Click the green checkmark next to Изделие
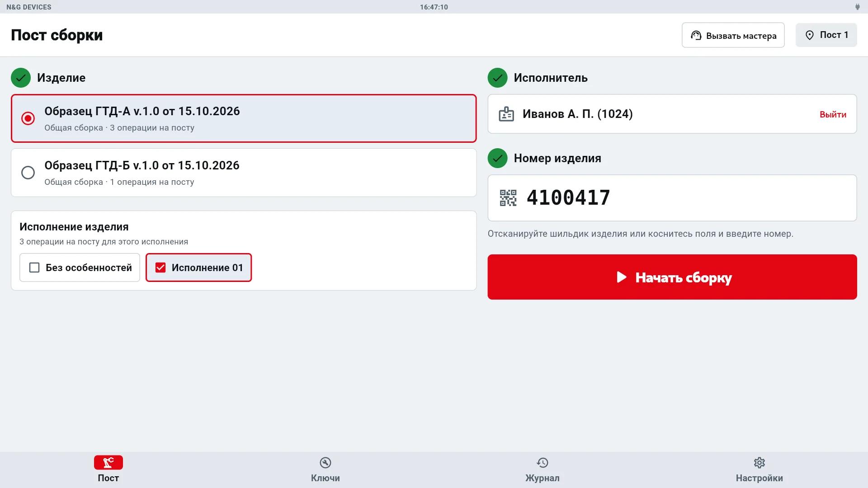Screen dimensions: 868x488 (21, 78)
